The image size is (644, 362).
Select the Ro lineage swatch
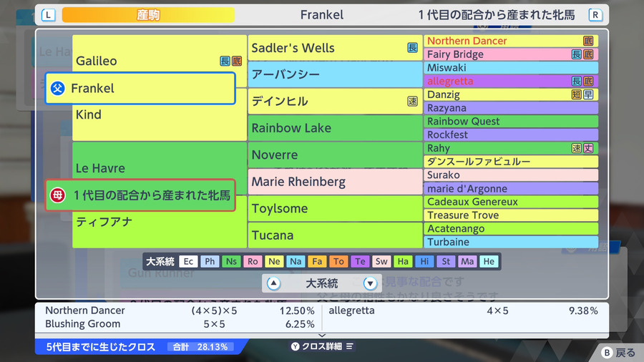(253, 261)
